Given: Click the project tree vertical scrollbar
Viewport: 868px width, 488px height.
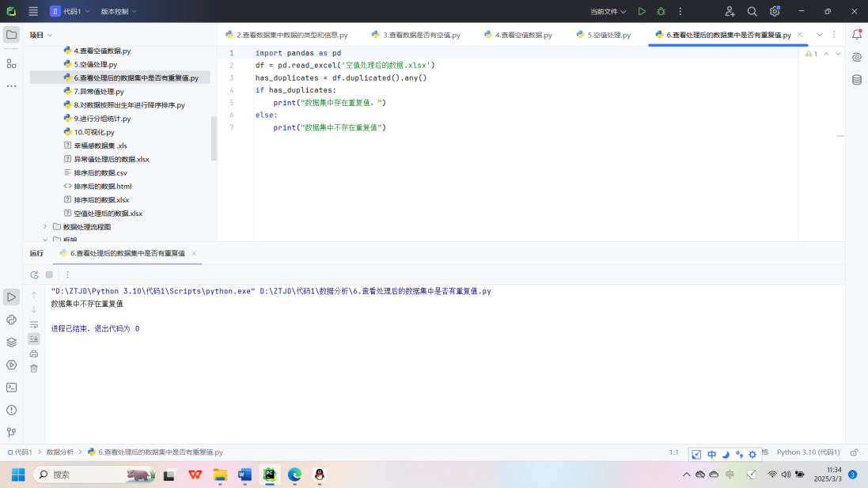Looking at the screenshot, I should pos(214,138).
